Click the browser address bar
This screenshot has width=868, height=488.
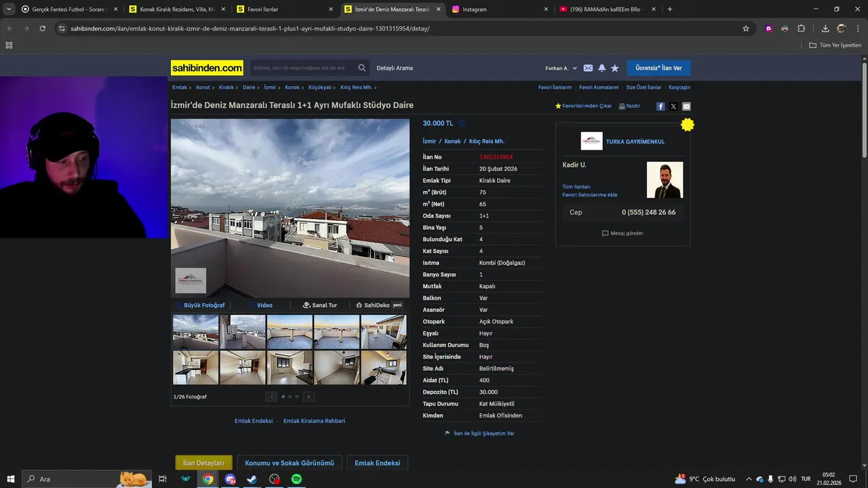[x=400, y=28]
